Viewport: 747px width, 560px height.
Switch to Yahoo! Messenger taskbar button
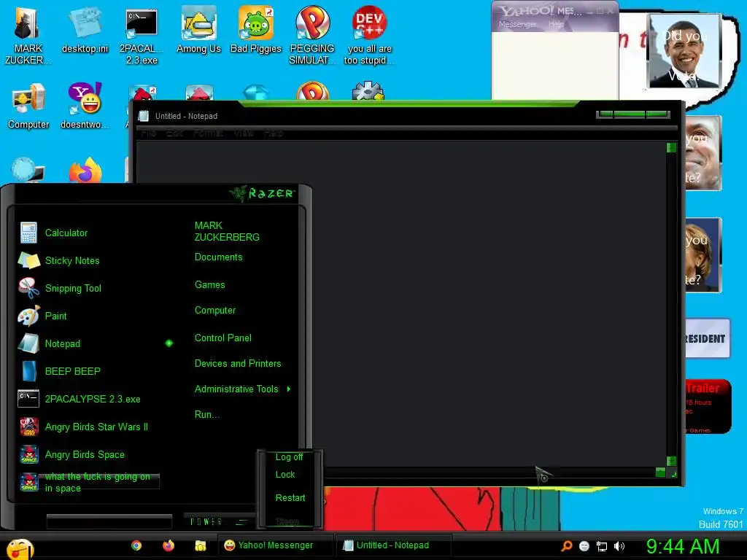click(x=276, y=545)
